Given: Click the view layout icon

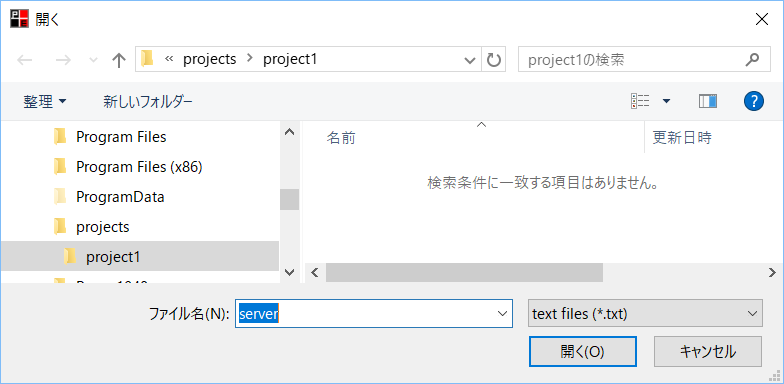Looking at the screenshot, I should 640,102.
